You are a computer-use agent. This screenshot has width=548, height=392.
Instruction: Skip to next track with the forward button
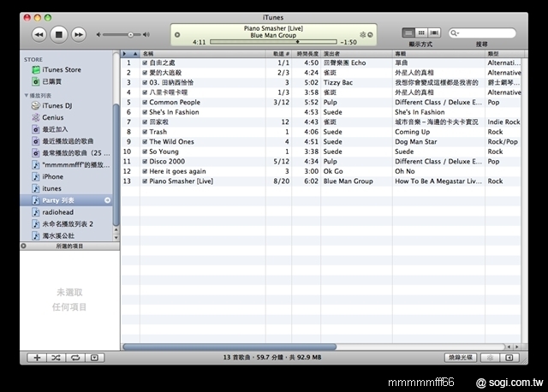79,34
